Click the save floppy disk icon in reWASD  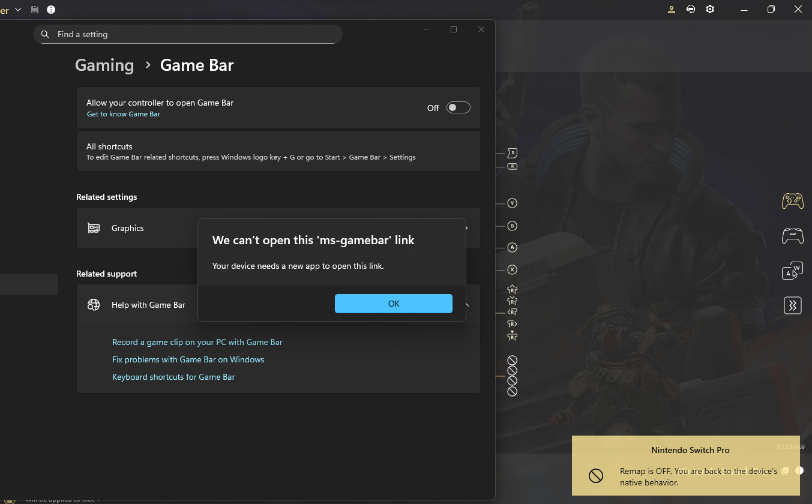click(35, 10)
